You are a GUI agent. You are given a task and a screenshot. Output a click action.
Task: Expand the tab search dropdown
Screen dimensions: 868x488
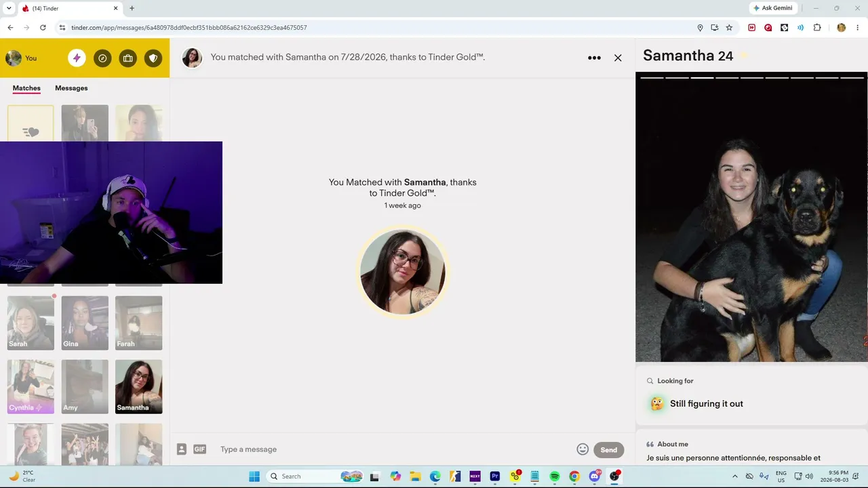9,8
